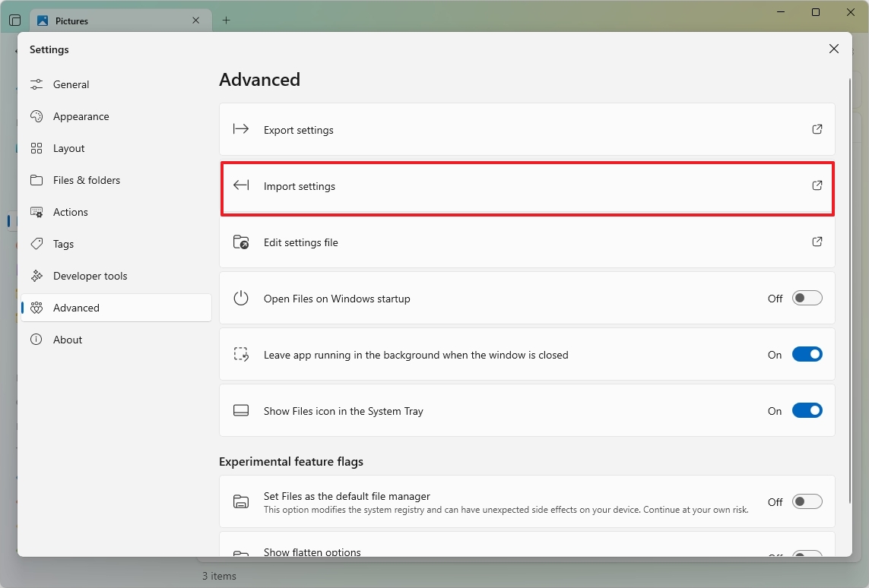Switch to Layout settings
The image size is (869, 588).
click(x=69, y=148)
